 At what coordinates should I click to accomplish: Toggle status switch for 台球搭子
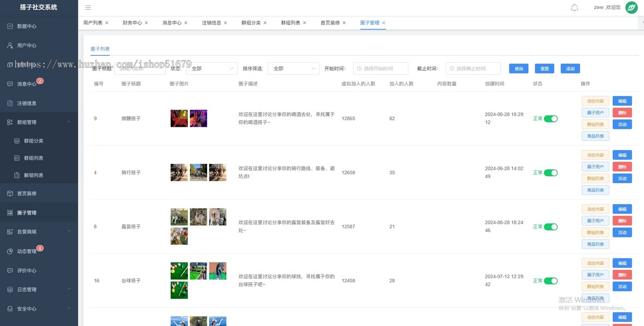pyautogui.click(x=551, y=281)
